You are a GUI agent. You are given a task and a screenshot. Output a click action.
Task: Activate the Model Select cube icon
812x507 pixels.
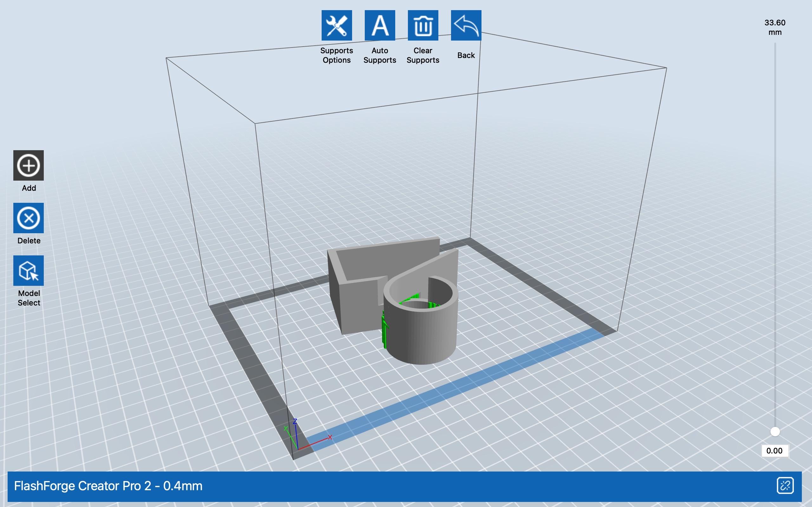(29, 271)
